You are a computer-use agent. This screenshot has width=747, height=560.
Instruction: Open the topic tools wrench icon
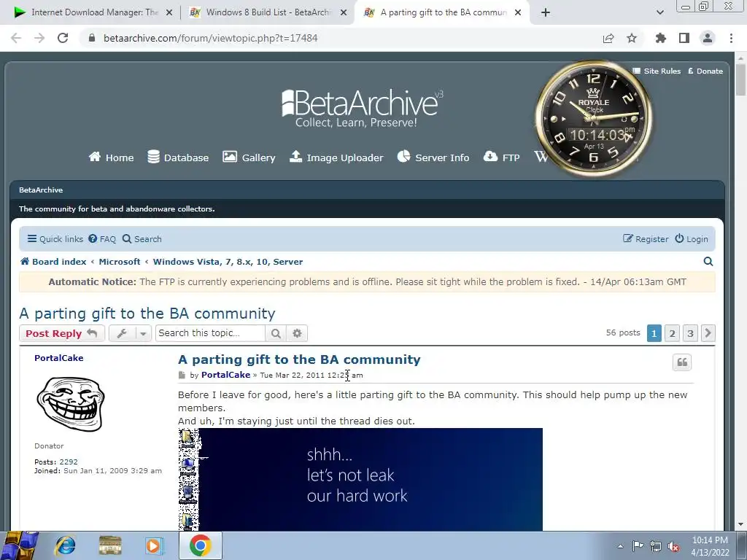[122, 333]
